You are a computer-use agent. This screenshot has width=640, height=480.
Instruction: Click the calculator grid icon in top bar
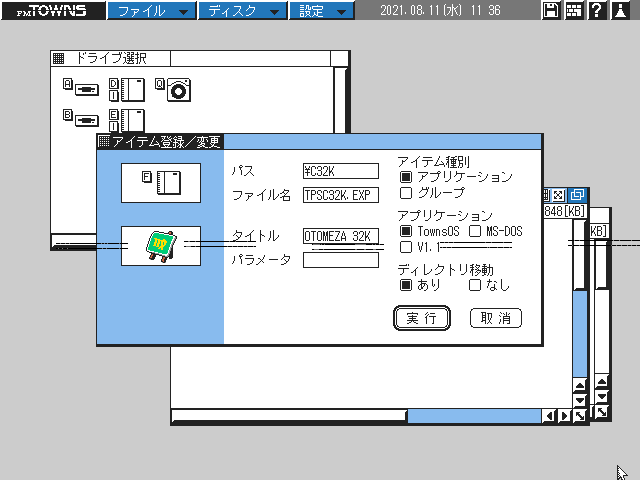coord(574,10)
